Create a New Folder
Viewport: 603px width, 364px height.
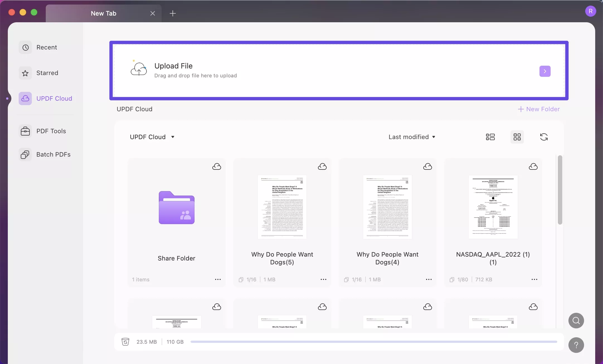[539, 109]
